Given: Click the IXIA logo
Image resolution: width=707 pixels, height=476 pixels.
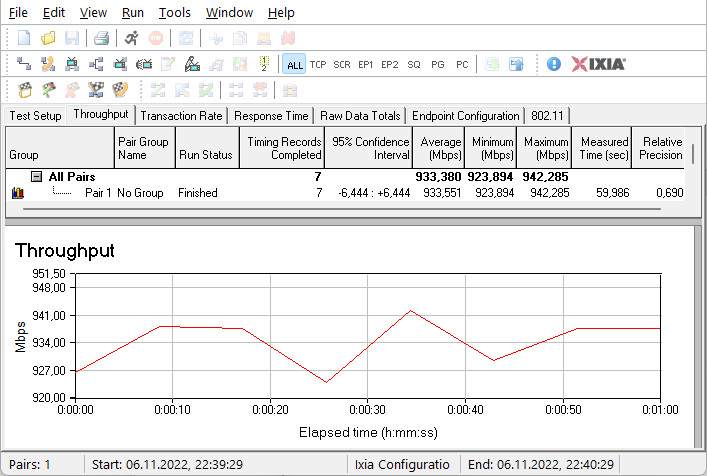Looking at the screenshot, I should pos(598,64).
